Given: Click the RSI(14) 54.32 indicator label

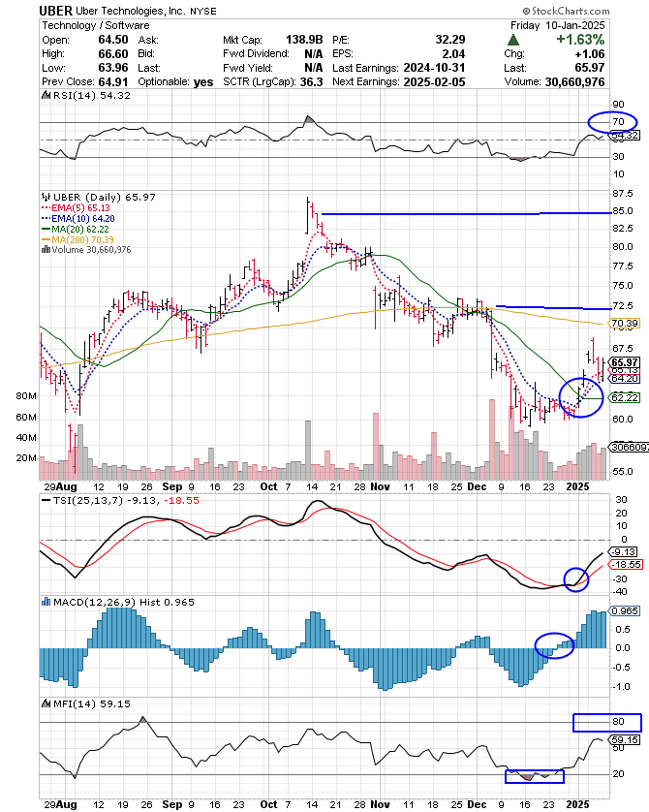Looking at the screenshot, I should (x=92, y=95).
